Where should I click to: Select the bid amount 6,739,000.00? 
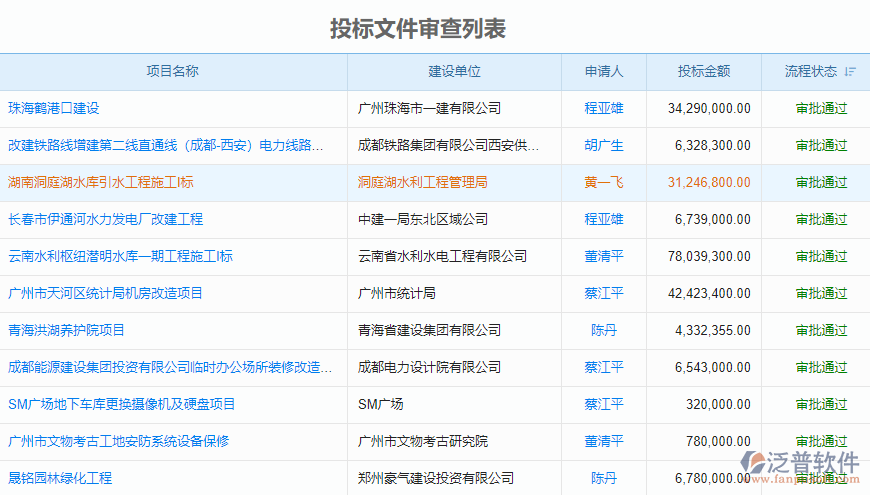[x=712, y=219]
